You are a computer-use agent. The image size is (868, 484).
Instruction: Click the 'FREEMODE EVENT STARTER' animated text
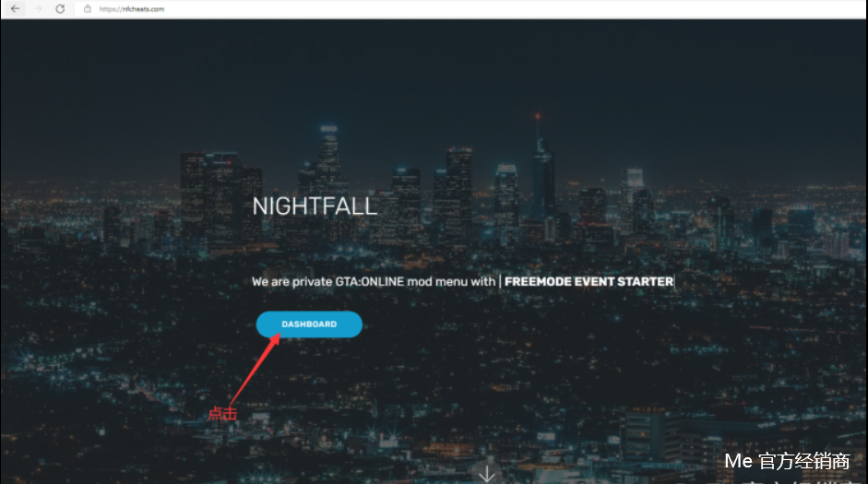click(x=589, y=281)
